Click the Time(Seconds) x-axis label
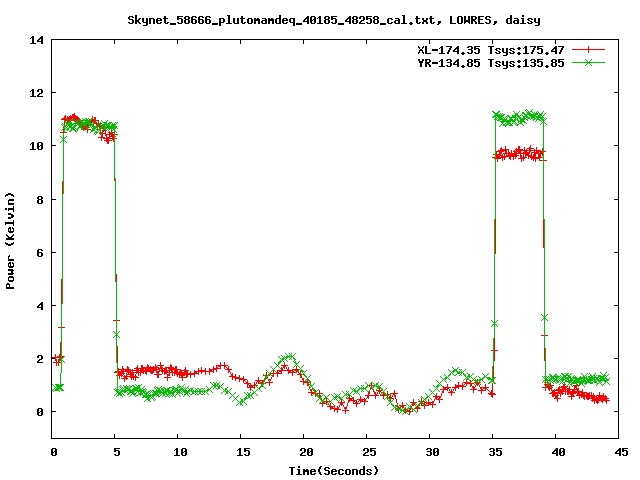This screenshot has height=480, width=640. pos(334,471)
